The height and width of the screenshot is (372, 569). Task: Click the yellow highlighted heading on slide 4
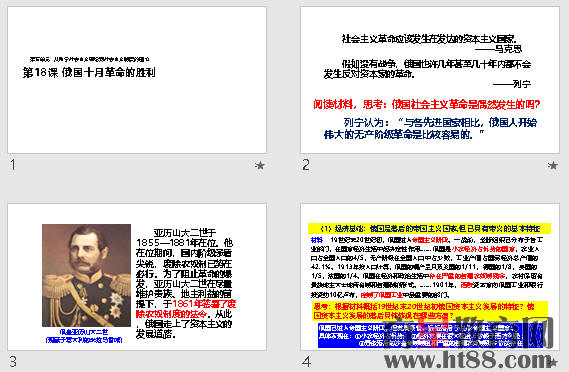pyautogui.click(x=430, y=228)
